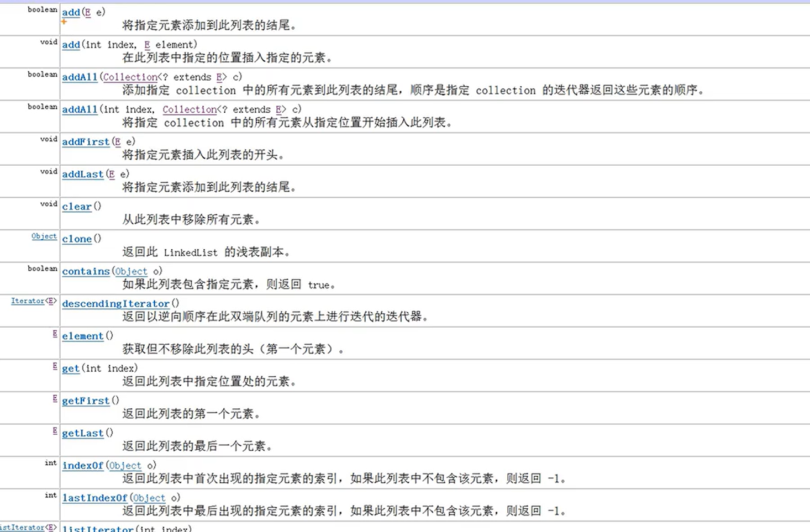Click the text '返回以逆向顺序在此双端队列的元素上进行迭代的迭代器。'
The width and height of the screenshot is (810, 532).
click(276, 317)
